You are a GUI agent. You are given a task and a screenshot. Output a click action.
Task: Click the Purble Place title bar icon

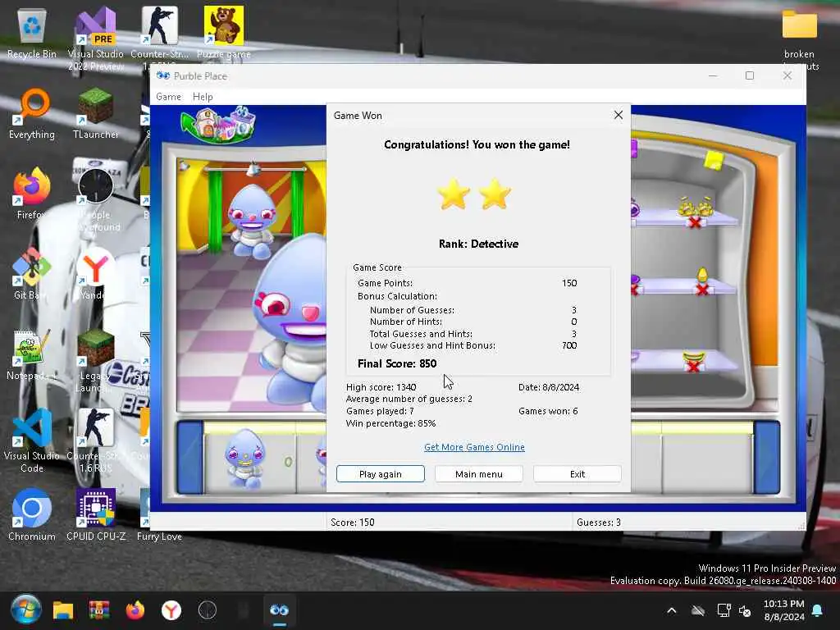tap(163, 75)
